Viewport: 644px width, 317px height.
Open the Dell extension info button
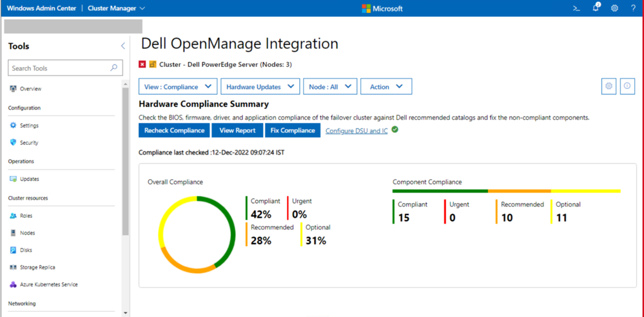pos(627,86)
